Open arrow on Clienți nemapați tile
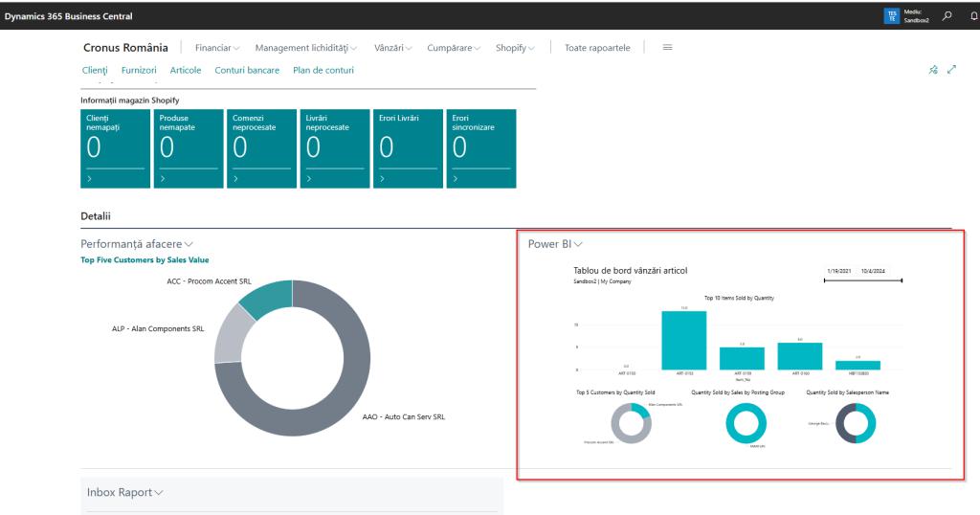Screen dimensions: 980x515 (90, 179)
